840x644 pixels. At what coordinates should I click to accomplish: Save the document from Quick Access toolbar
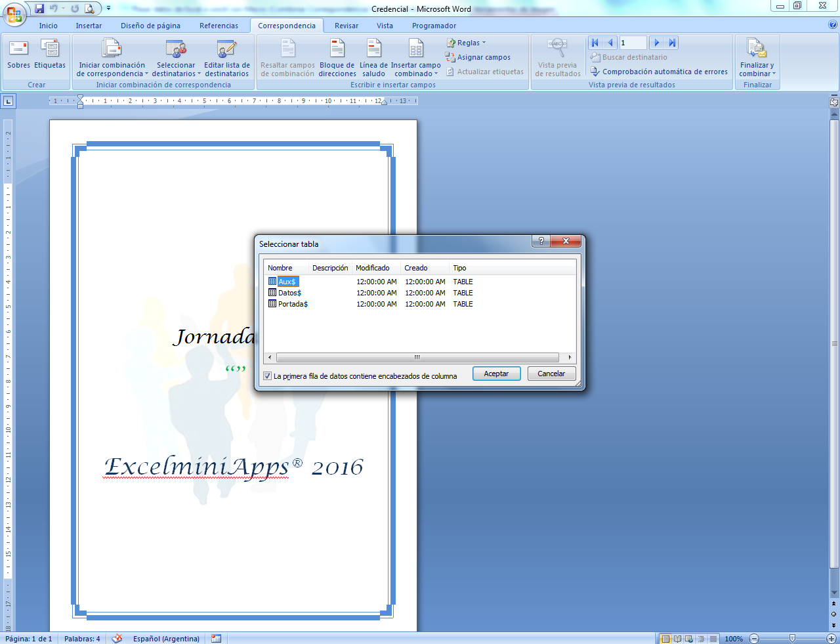tap(39, 9)
